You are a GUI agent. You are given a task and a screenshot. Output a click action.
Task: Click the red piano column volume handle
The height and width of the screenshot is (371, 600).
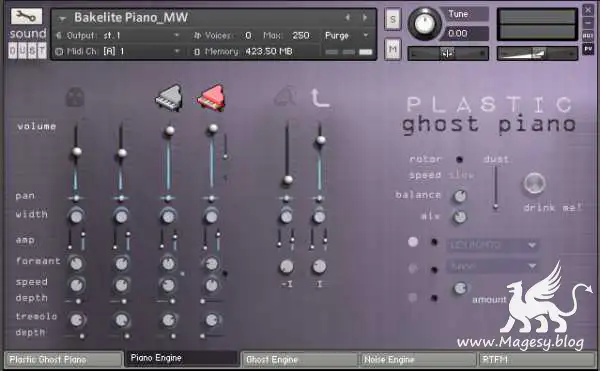(213, 128)
